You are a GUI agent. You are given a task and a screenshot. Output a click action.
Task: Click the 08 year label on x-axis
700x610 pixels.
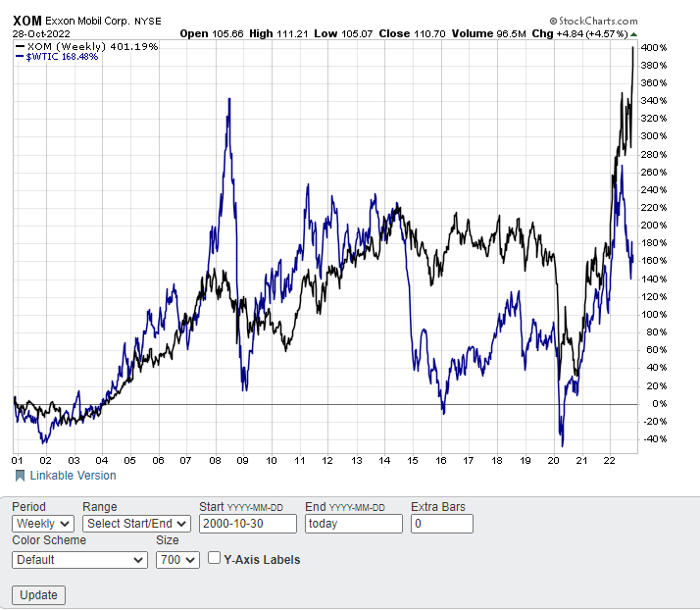point(215,460)
